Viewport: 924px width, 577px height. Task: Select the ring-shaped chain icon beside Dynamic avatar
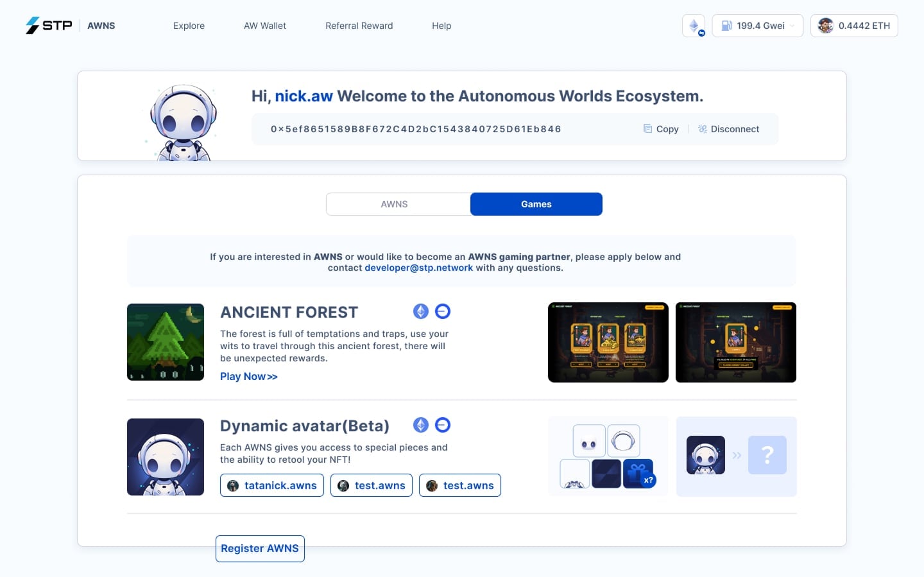tap(443, 425)
